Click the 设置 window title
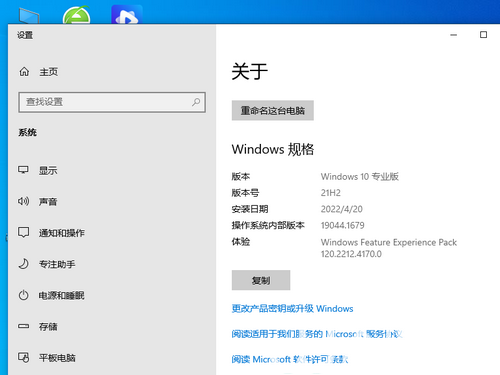The height and width of the screenshot is (375, 500). 25,35
